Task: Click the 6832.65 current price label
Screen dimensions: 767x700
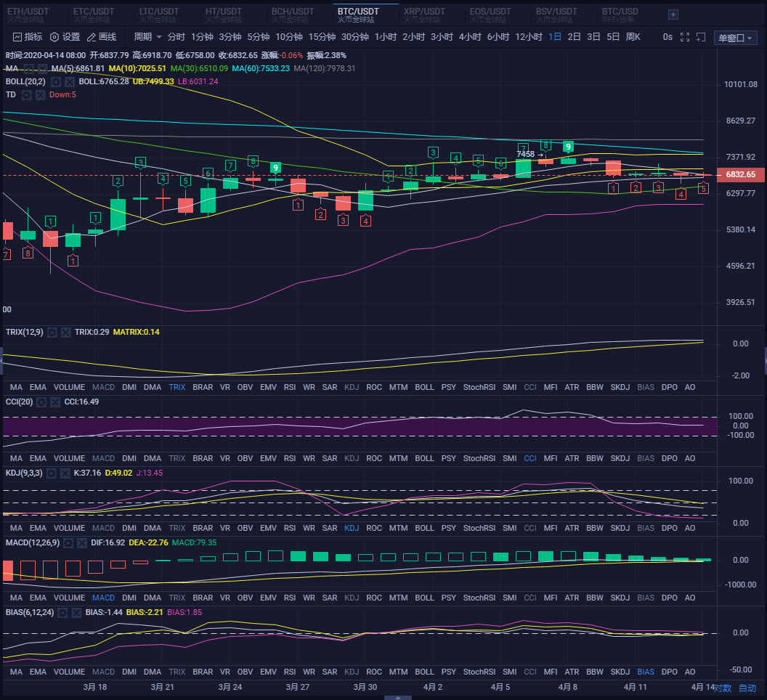Action: click(740, 175)
